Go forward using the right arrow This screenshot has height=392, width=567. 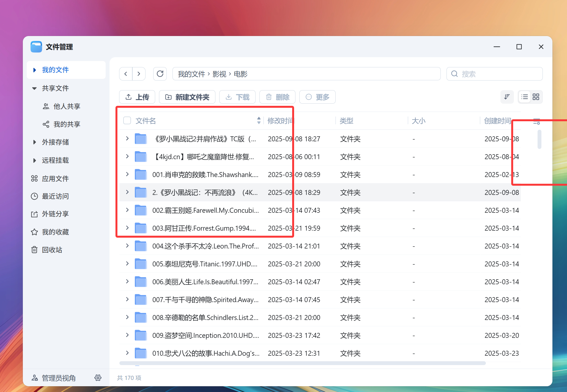[139, 74]
